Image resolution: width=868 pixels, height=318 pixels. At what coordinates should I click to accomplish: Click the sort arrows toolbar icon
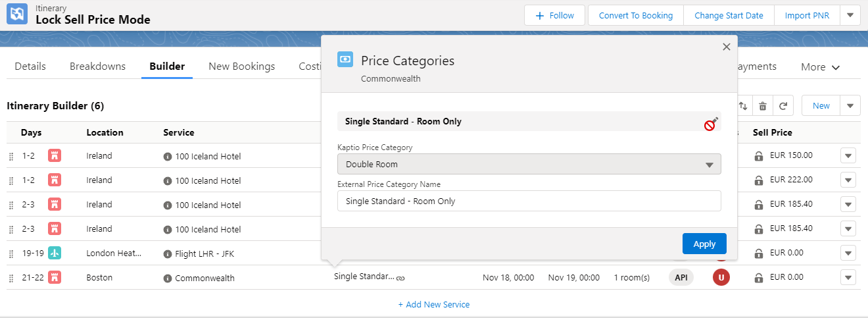pos(743,106)
